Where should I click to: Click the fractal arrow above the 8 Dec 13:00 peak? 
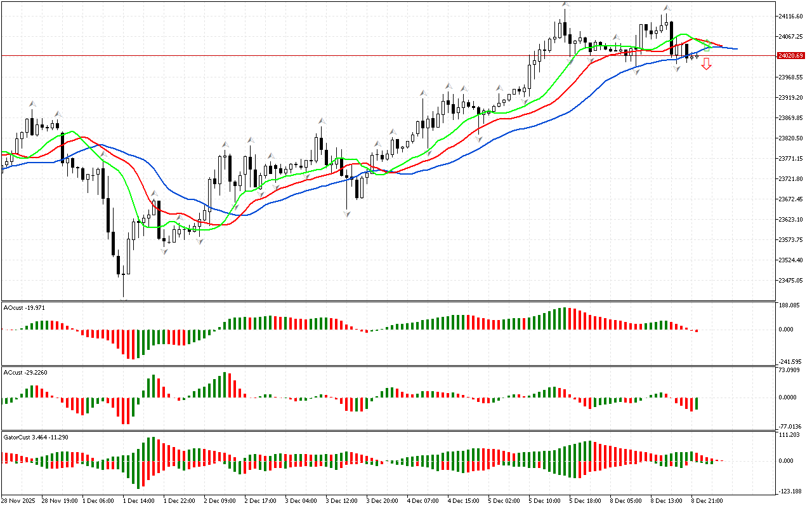tap(666, 8)
